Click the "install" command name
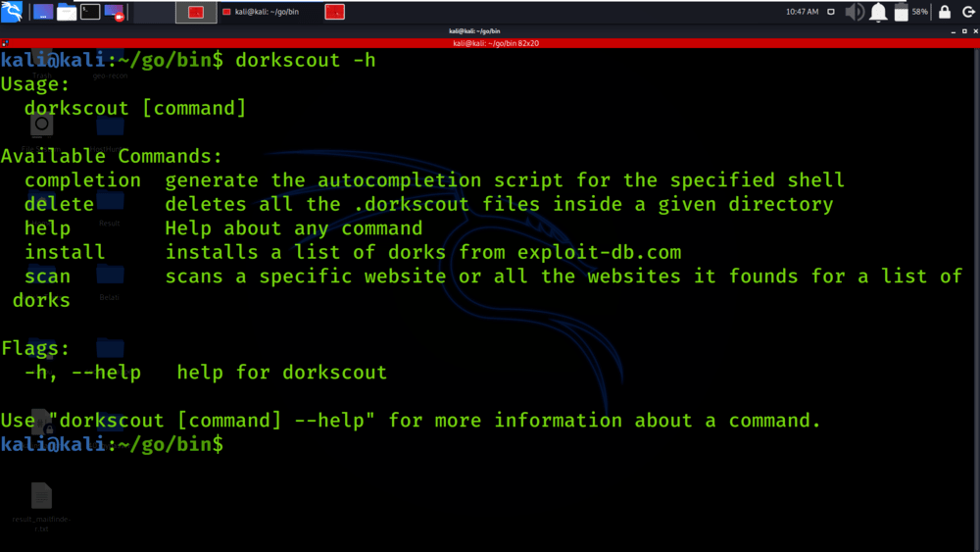 (65, 253)
